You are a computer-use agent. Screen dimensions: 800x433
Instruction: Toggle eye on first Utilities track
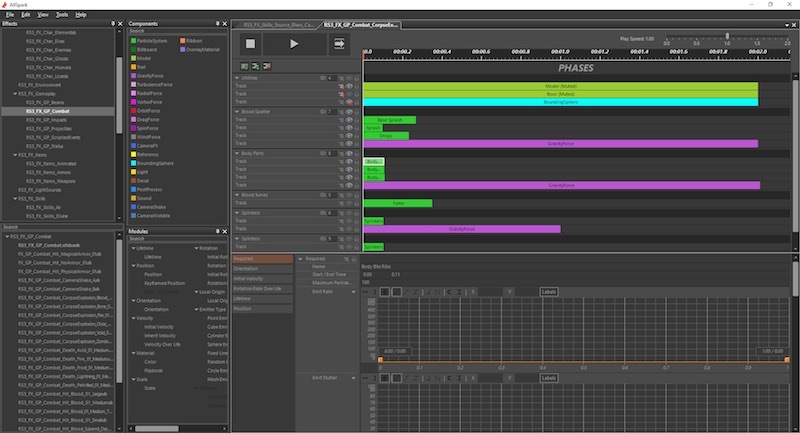point(349,86)
